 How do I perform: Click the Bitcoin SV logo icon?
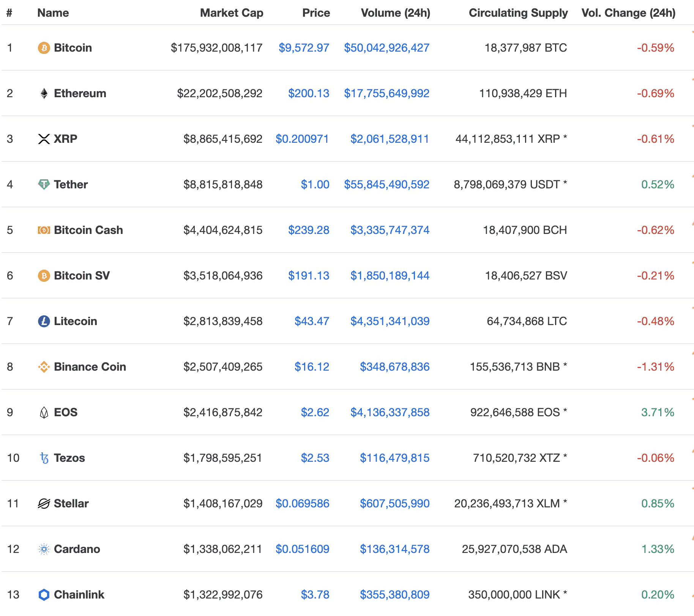[x=44, y=276]
